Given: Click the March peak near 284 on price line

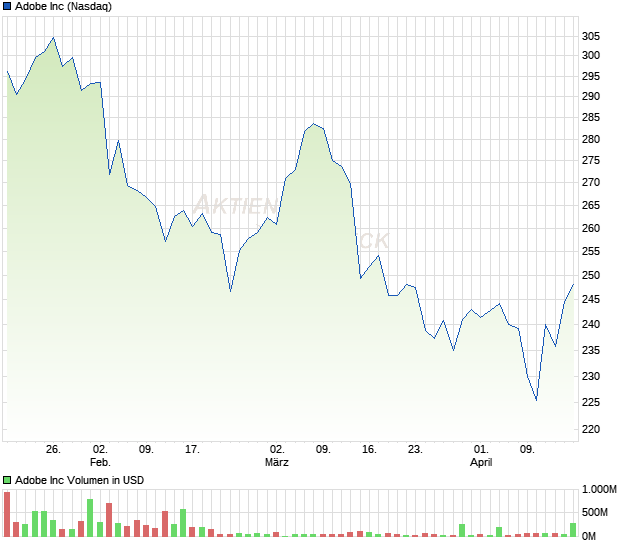Looking at the screenshot, I should [x=314, y=124].
